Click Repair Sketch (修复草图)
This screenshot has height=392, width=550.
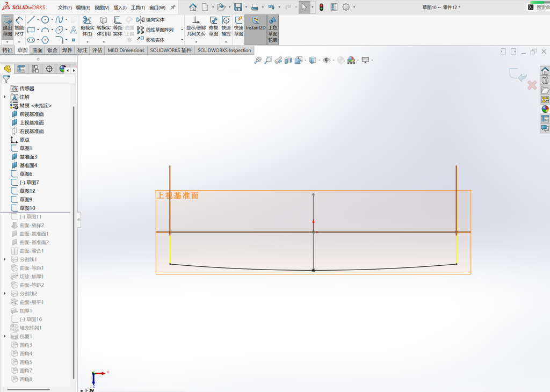pyautogui.click(x=213, y=27)
